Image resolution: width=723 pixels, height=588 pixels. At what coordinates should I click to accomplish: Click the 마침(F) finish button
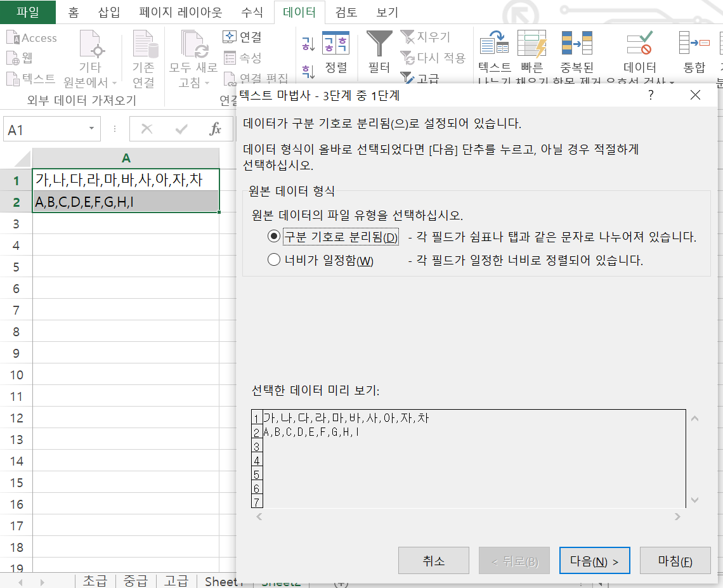[x=675, y=561]
